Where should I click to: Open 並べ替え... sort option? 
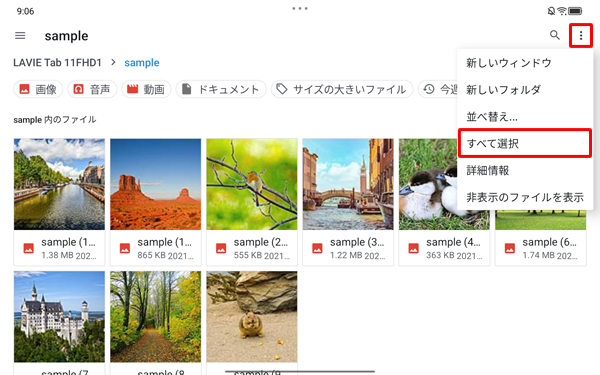[x=525, y=116]
